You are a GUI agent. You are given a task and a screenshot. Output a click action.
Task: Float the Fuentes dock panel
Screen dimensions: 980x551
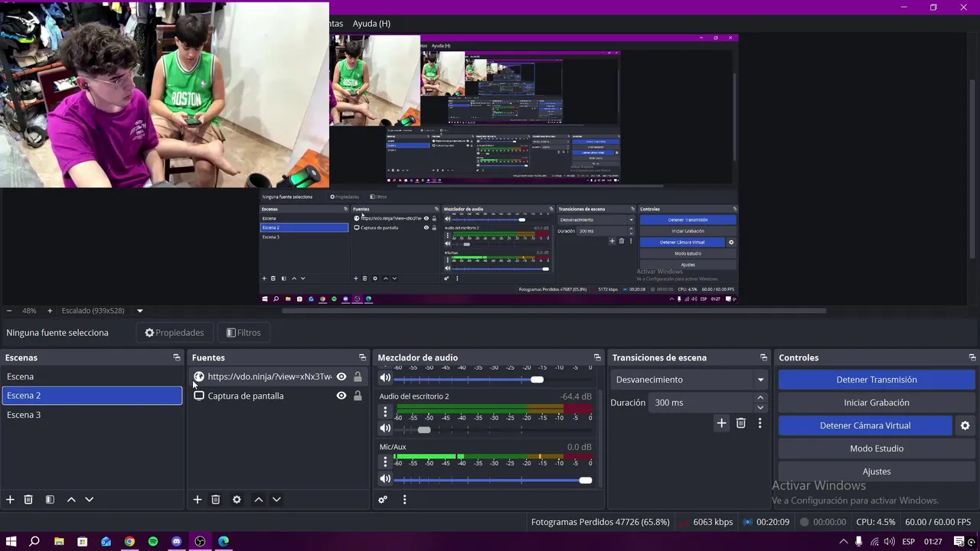363,357
